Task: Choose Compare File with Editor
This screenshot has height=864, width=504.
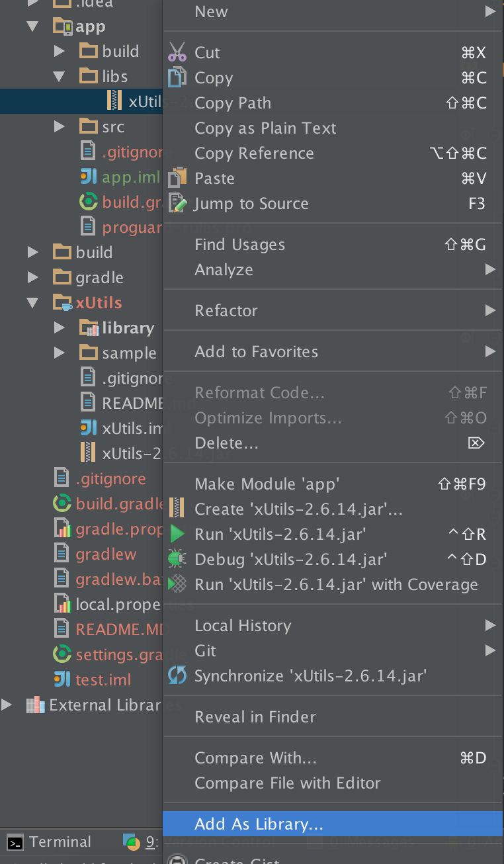Action: tap(333, 783)
